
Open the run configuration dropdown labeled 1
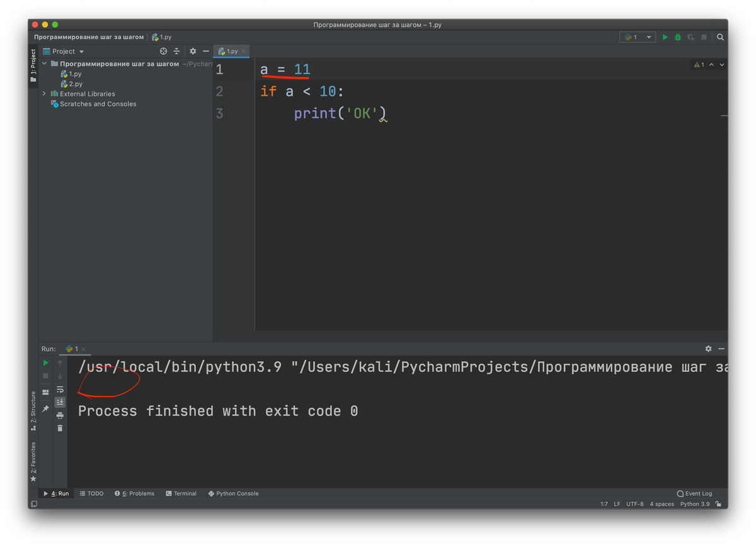click(638, 37)
